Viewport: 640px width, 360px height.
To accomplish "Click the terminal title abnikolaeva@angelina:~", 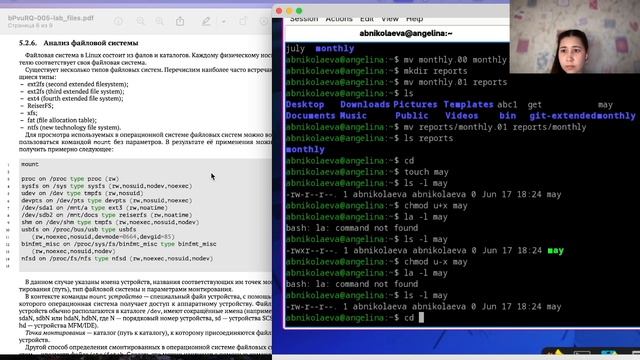I will (406, 33).
